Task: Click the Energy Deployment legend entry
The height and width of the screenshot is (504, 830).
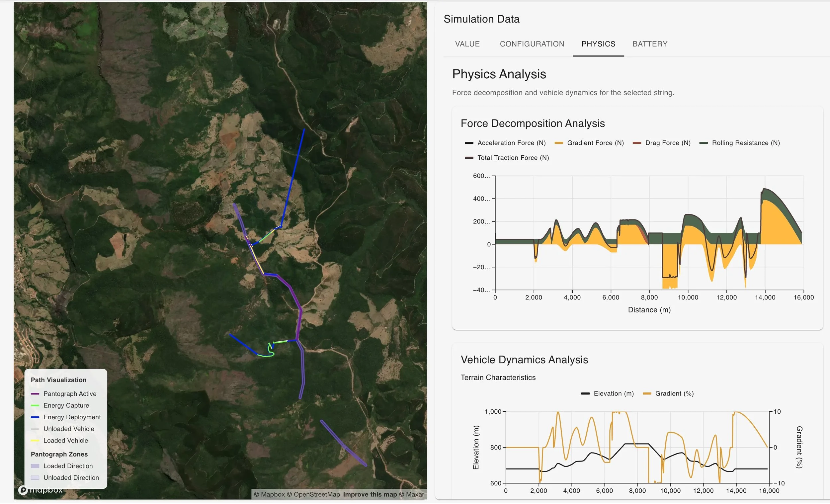Action: pyautogui.click(x=72, y=417)
